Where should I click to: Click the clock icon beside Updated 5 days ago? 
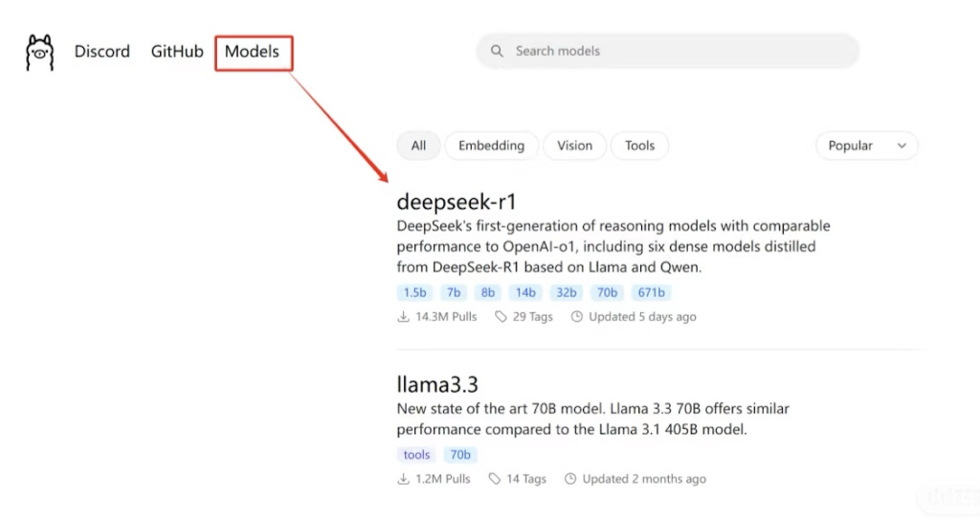click(x=577, y=317)
